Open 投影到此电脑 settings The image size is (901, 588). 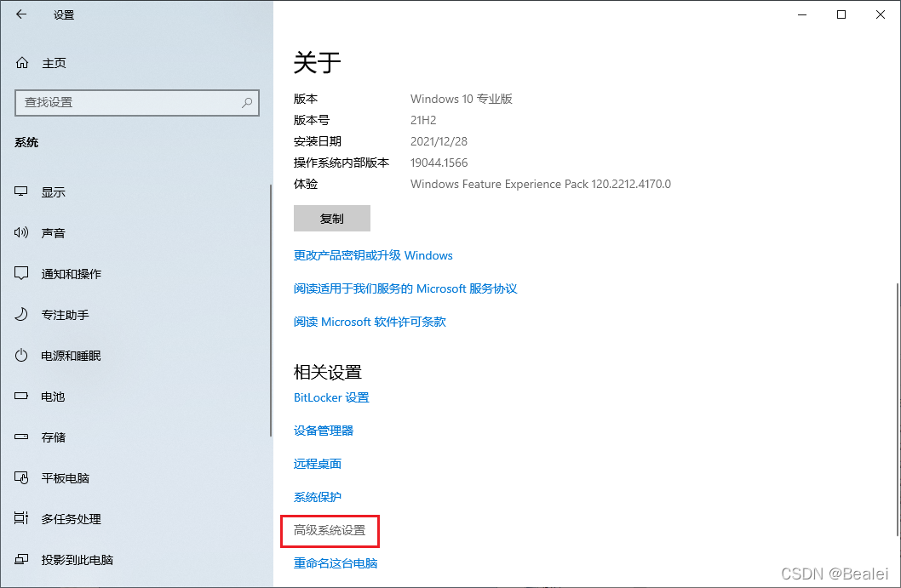[77, 559]
